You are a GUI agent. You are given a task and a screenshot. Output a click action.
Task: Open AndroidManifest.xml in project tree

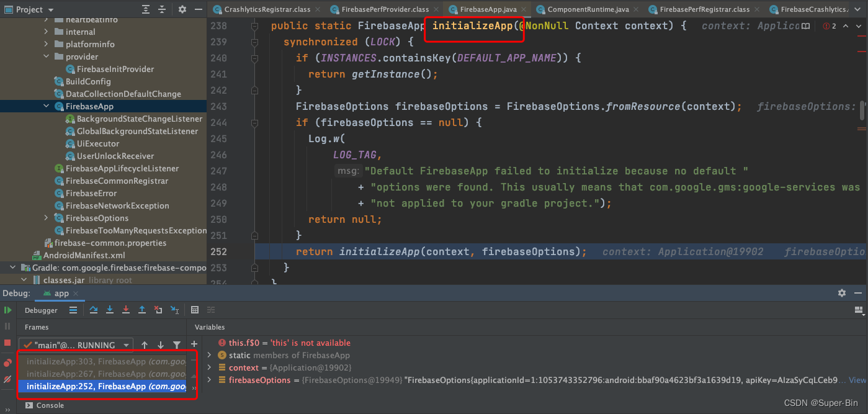click(x=79, y=255)
